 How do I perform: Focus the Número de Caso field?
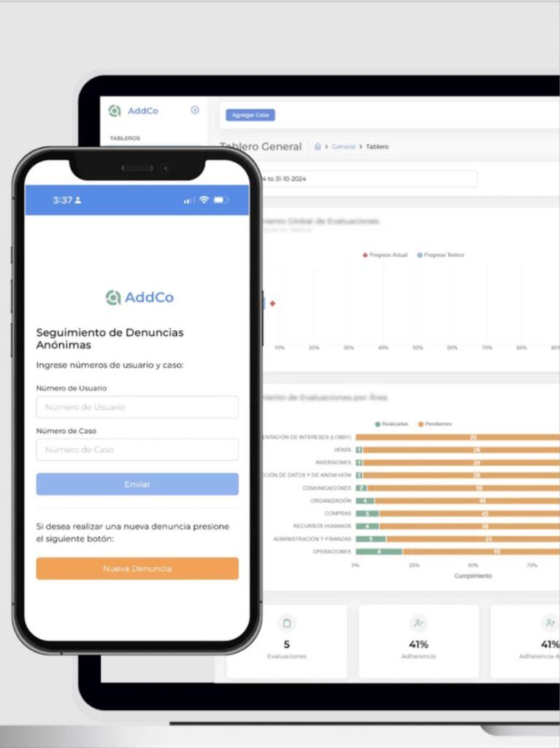pos(137,449)
